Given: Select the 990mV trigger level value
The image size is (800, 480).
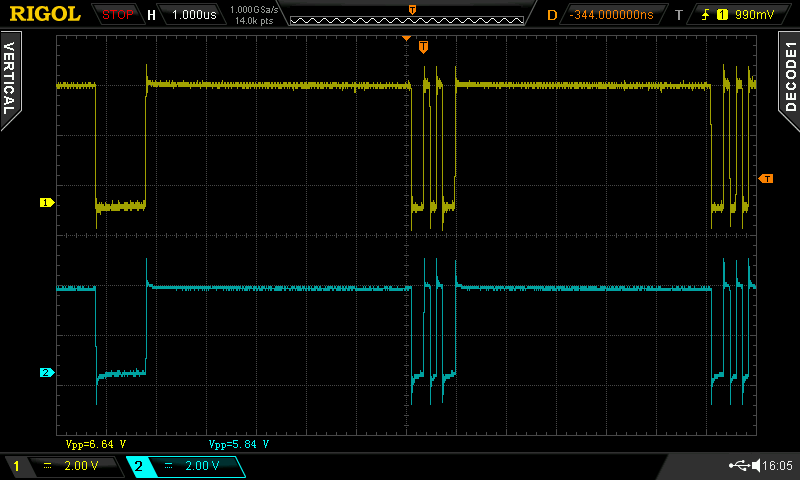Looking at the screenshot, I should (x=754, y=15).
